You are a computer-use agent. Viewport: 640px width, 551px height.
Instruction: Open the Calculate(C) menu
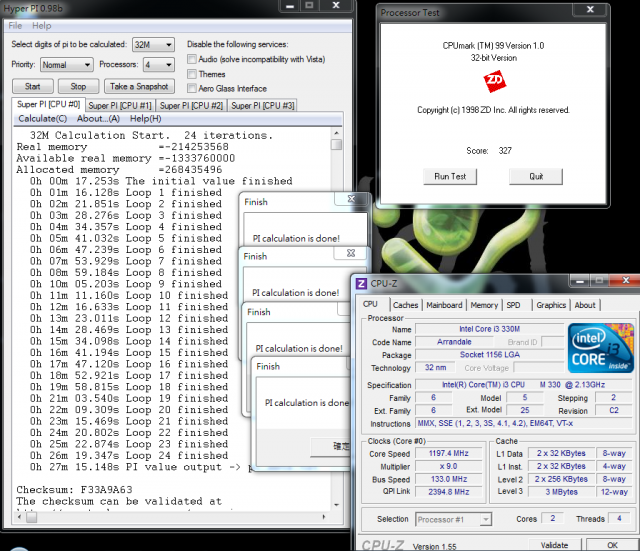[x=42, y=119]
